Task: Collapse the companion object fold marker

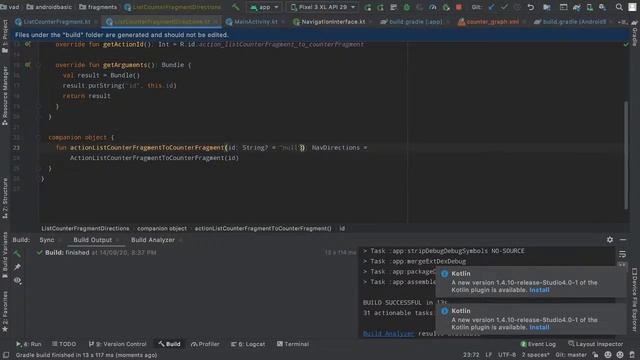Action: pos(38,138)
